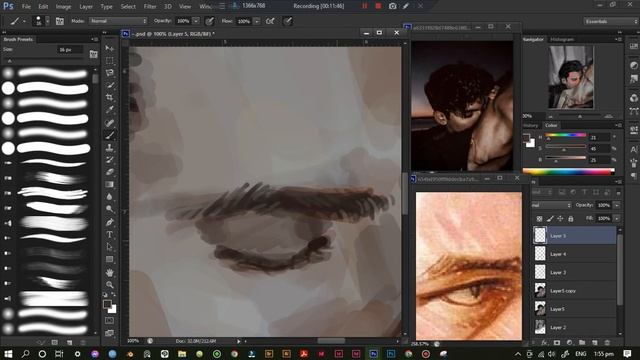This screenshot has width=640, height=360.
Task: Open the layer blend mode dropdown
Action: pos(551,205)
